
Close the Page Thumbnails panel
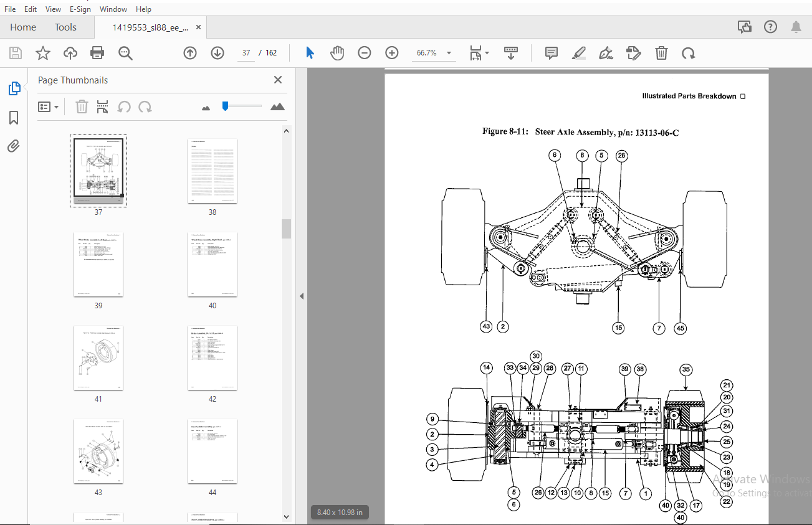point(278,80)
